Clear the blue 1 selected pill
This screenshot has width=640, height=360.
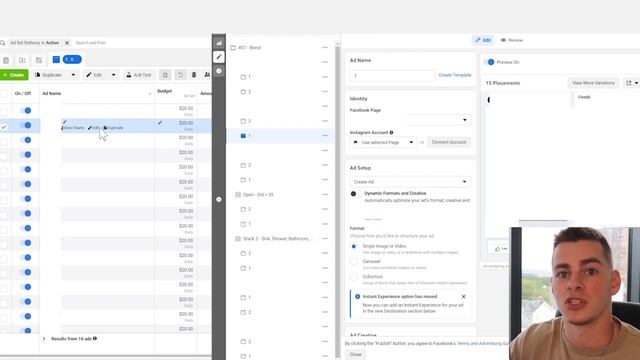pyautogui.click(x=72, y=60)
